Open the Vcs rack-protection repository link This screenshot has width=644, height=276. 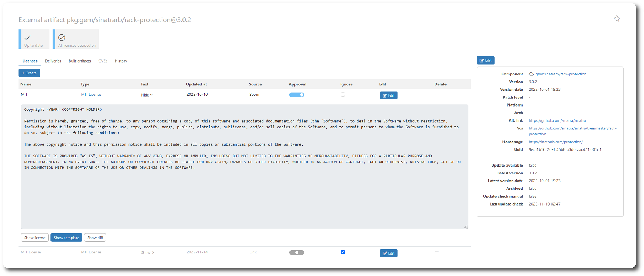point(572,131)
